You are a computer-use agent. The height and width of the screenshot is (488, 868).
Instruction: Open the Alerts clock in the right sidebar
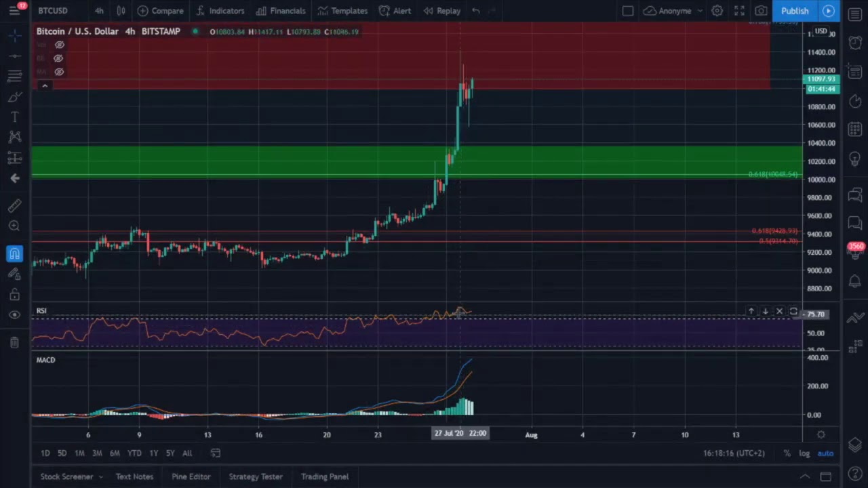855,43
